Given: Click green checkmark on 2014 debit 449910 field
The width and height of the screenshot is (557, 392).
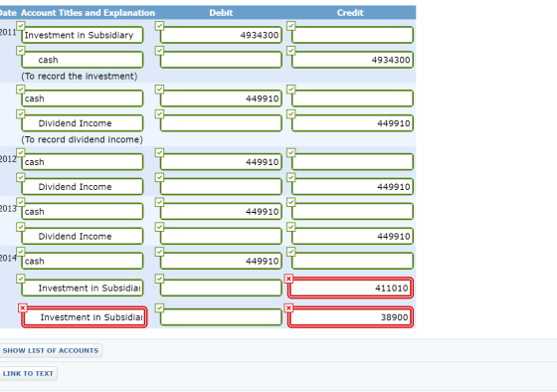Looking at the screenshot, I should [x=159, y=252].
